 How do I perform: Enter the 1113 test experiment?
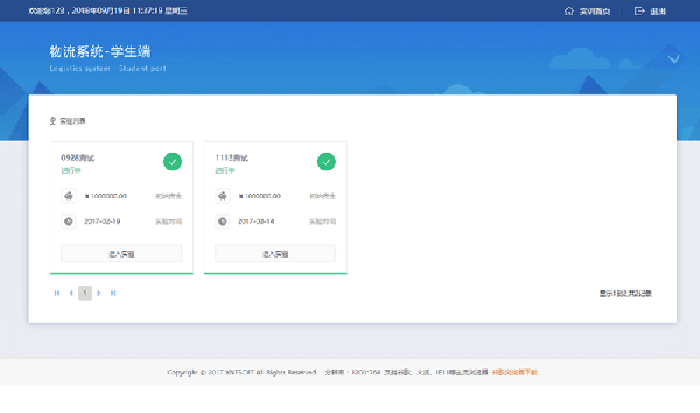tap(275, 254)
